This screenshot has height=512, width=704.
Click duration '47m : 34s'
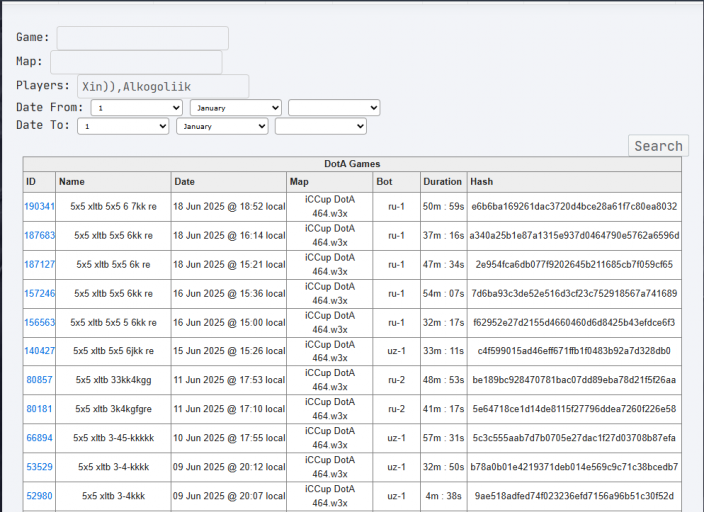click(x=444, y=265)
